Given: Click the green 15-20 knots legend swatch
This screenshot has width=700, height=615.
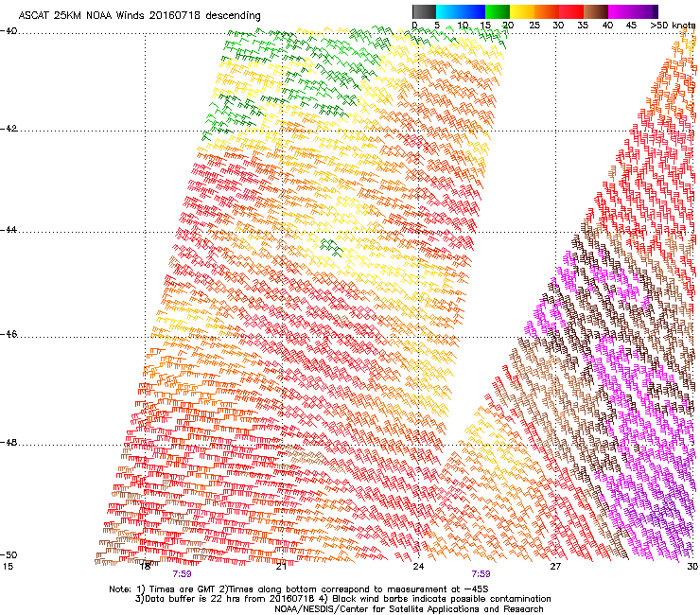Looking at the screenshot, I should (498, 11).
